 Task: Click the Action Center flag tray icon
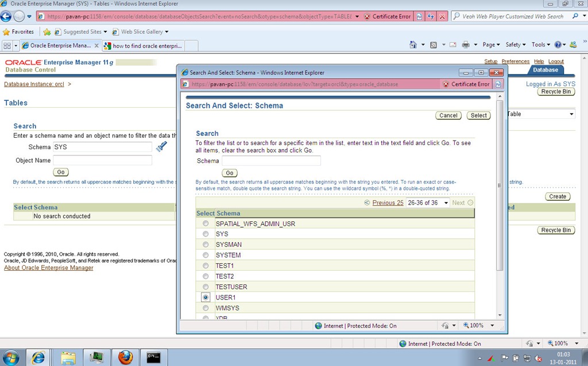pos(505,358)
